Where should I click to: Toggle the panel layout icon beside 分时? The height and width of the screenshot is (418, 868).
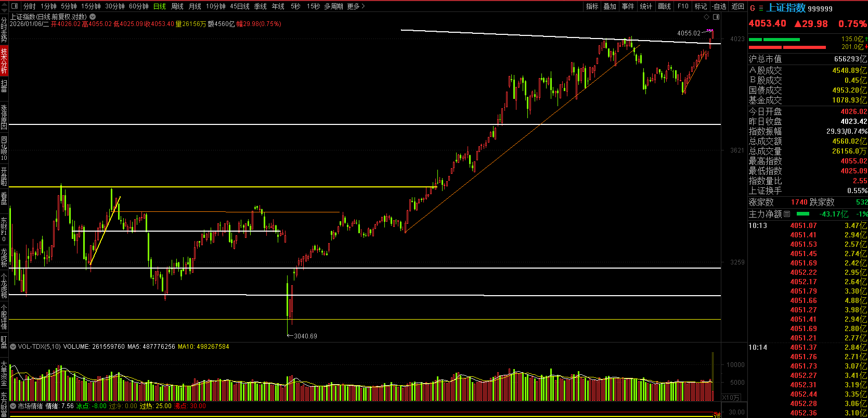[x=15, y=6]
